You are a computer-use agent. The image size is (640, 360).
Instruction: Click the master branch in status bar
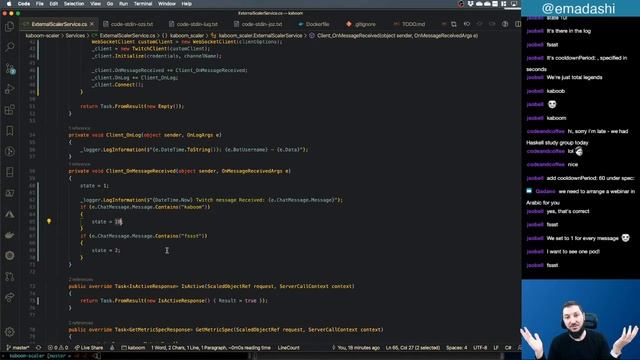pyautogui.click(x=18, y=348)
